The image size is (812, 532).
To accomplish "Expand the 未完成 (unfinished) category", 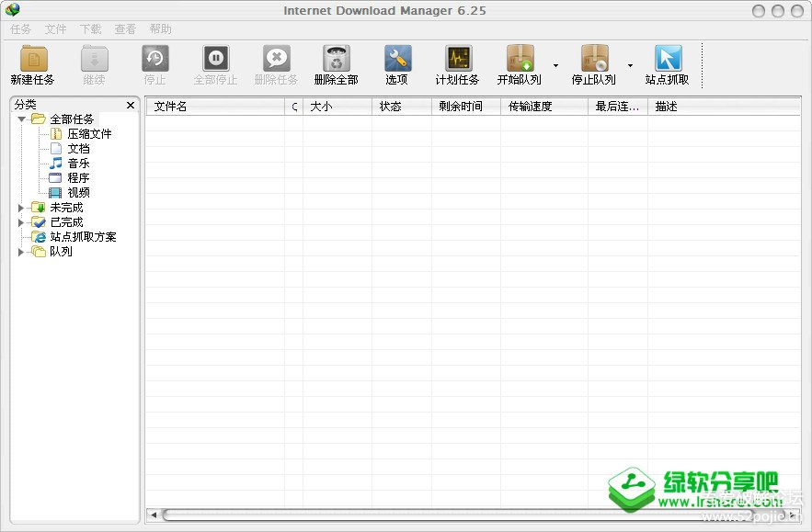I will [21, 207].
